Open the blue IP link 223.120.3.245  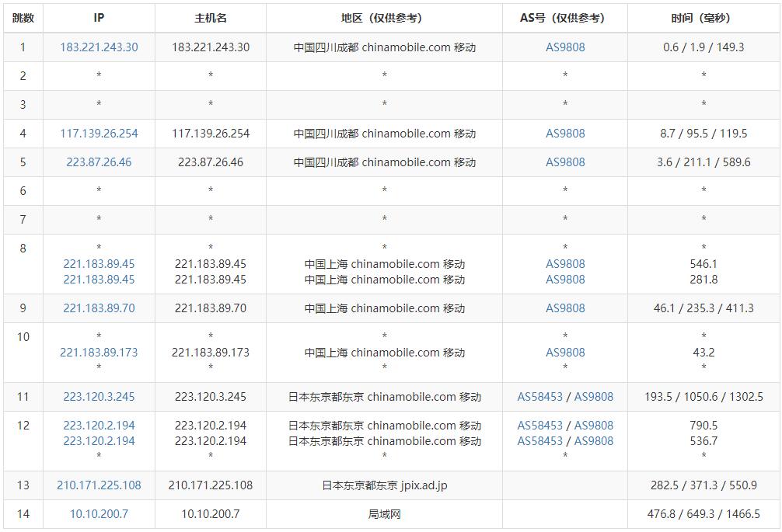(x=99, y=397)
